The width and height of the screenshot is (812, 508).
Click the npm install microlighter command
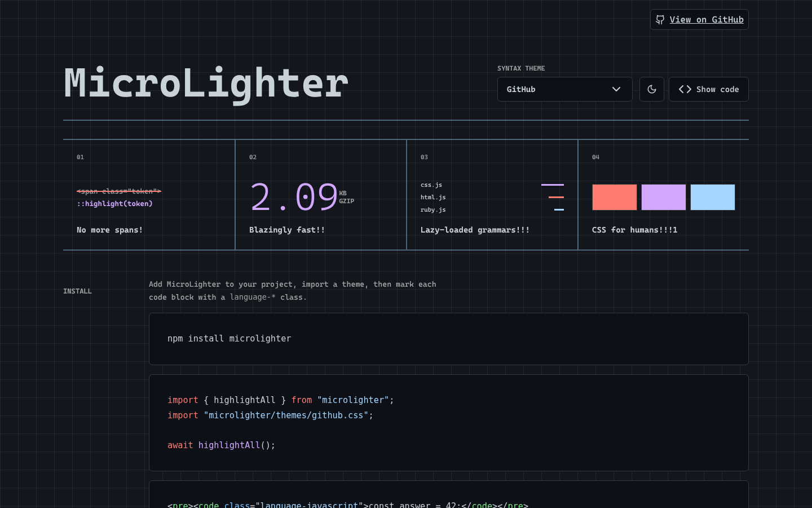[230, 339]
